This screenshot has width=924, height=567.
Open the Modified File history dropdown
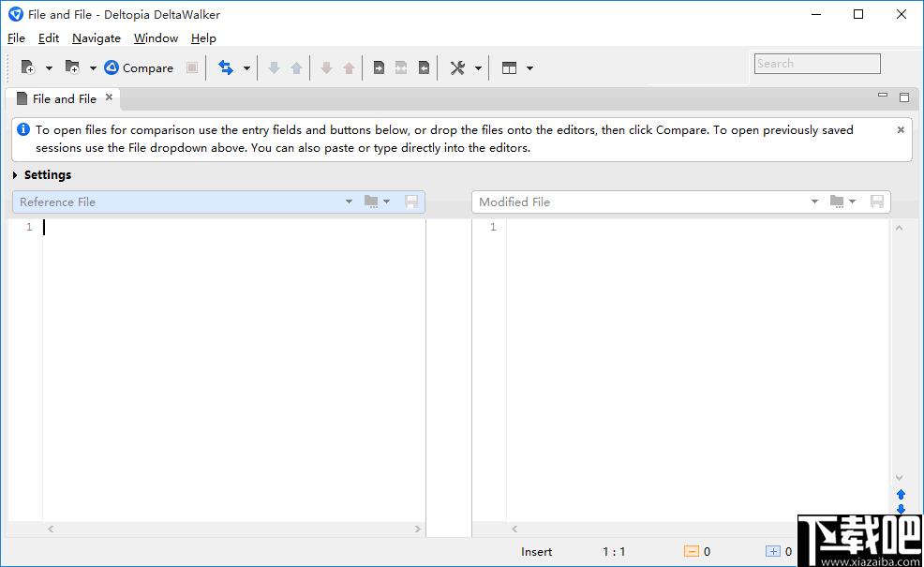point(814,201)
